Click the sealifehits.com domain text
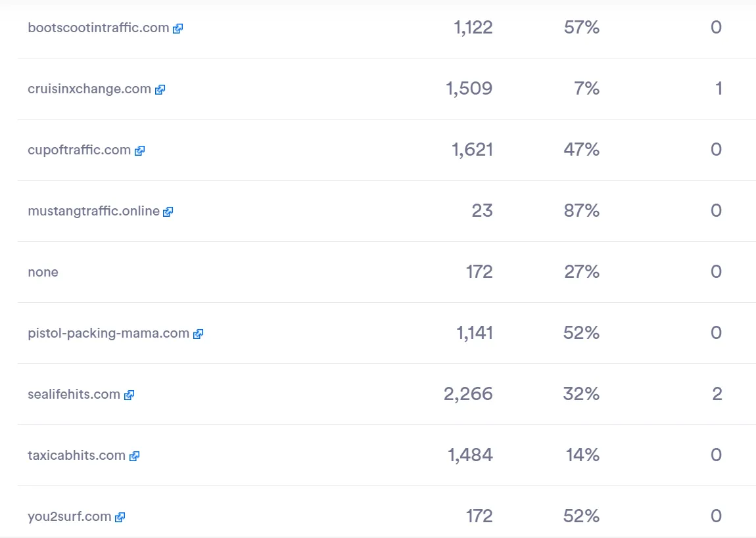 coord(74,394)
